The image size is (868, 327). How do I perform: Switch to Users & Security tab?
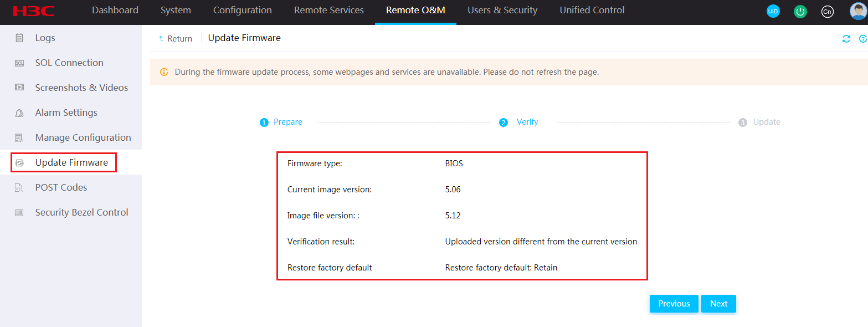(502, 11)
